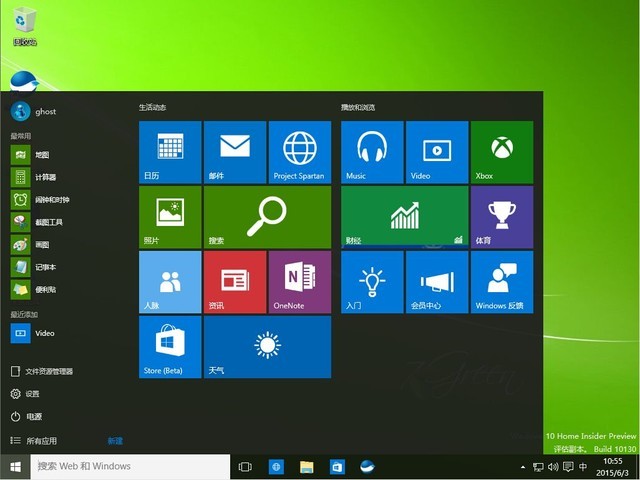Open the Store (Beta) tile

pos(170,347)
